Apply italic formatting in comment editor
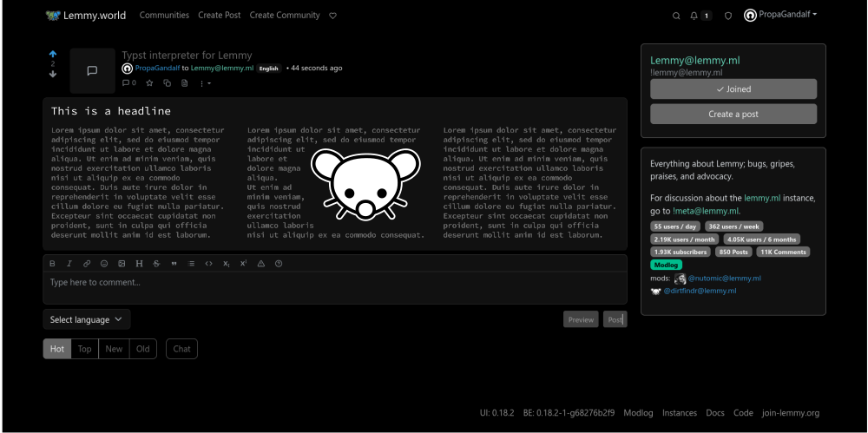Viewport: 868px width, 433px height. [x=69, y=264]
